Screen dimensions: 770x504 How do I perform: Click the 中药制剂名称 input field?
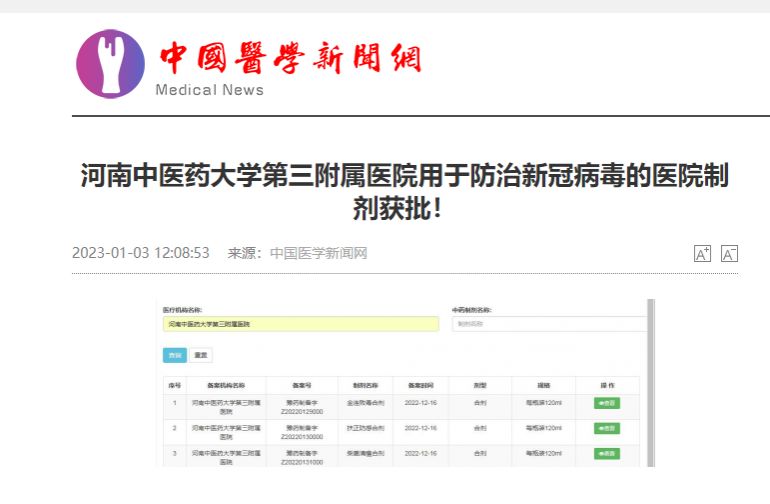coord(548,324)
